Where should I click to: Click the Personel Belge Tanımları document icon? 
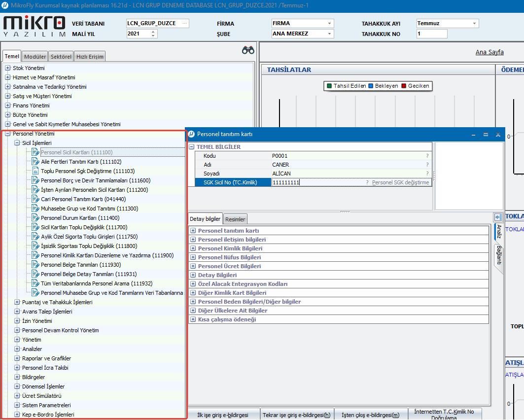[x=35, y=265]
